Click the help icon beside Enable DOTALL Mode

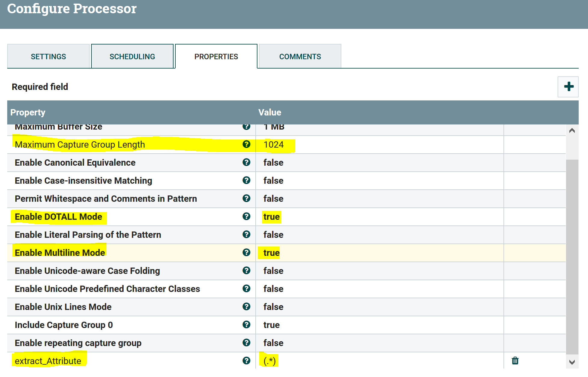(x=246, y=216)
